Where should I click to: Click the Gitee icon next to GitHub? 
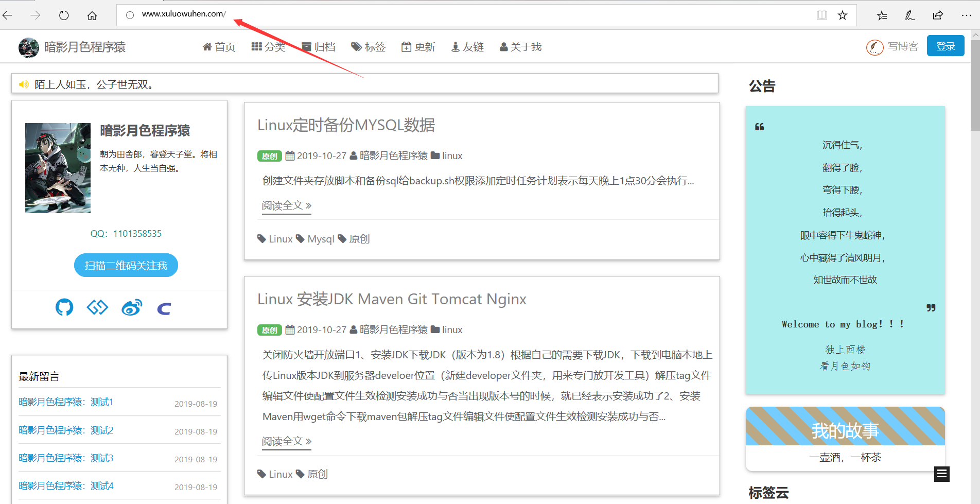click(x=97, y=307)
